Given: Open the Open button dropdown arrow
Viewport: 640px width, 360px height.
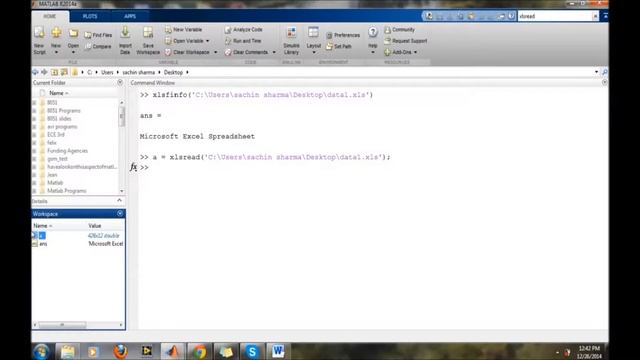Looking at the screenshot, I should (73, 52).
